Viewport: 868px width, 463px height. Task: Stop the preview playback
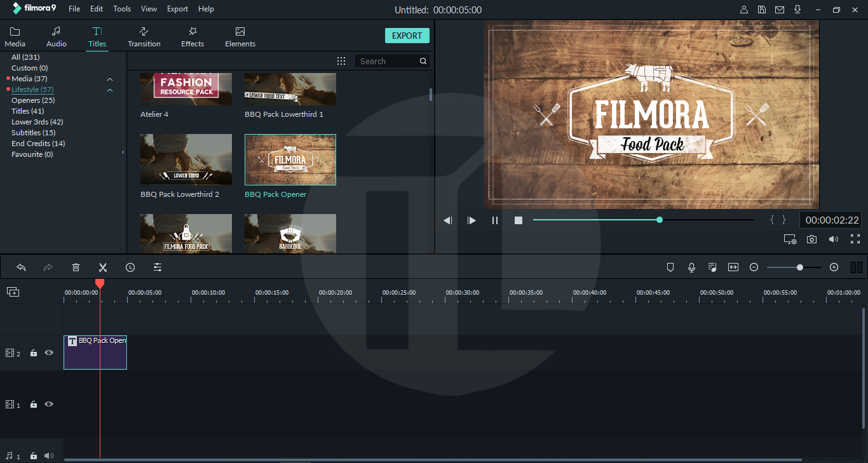pyautogui.click(x=519, y=220)
